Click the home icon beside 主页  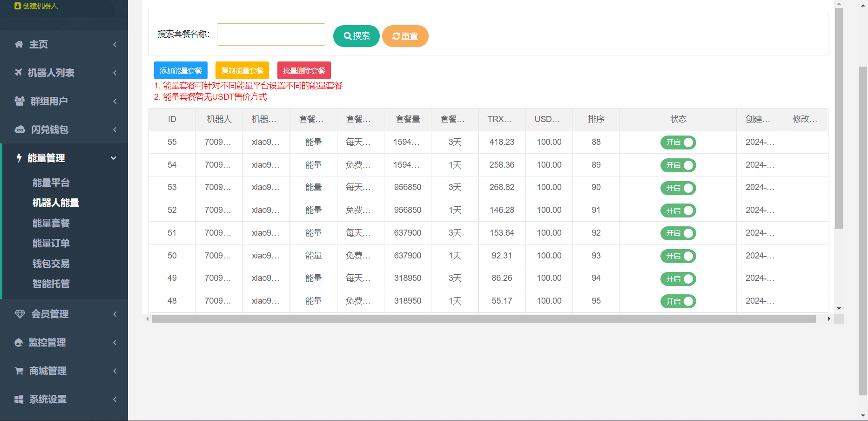click(19, 44)
